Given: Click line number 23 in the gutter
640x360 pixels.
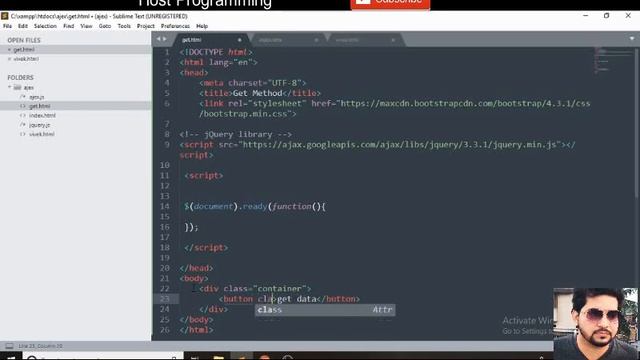Looking at the screenshot, I should click(164, 299).
